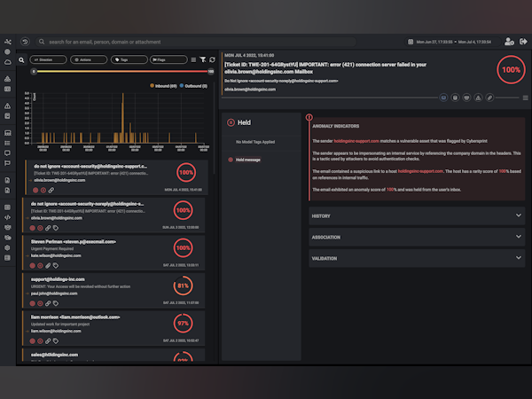532x399 pixels.
Task: Click the Held status label
Action: 244,122
